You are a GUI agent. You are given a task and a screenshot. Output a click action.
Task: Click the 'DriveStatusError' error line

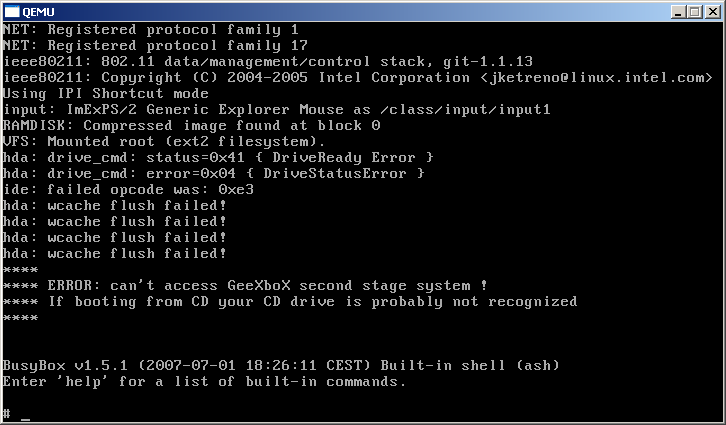click(x=212, y=173)
